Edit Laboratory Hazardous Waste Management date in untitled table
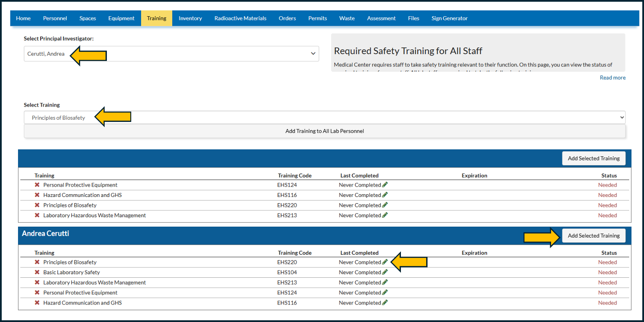 pyautogui.click(x=385, y=215)
